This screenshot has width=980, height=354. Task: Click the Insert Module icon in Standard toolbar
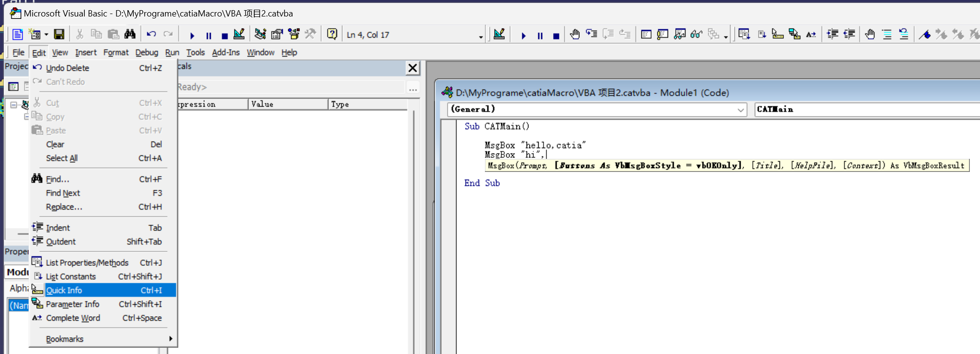(x=34, y=34)
